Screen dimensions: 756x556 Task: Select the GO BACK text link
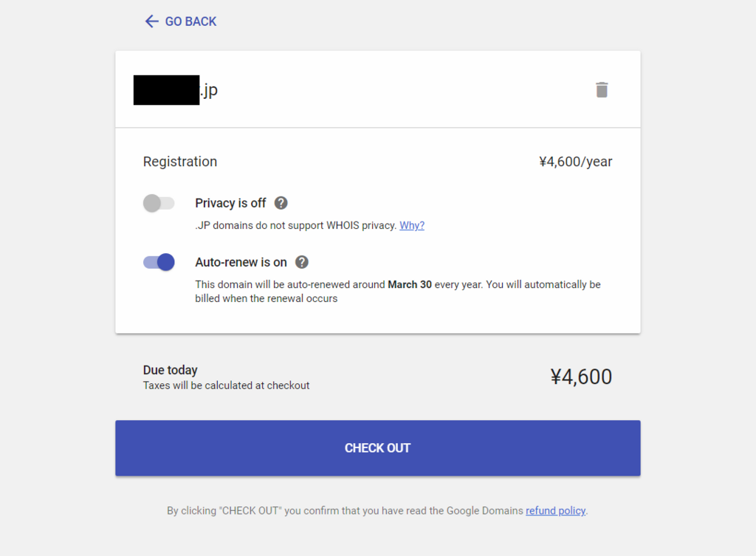[191, 21]
